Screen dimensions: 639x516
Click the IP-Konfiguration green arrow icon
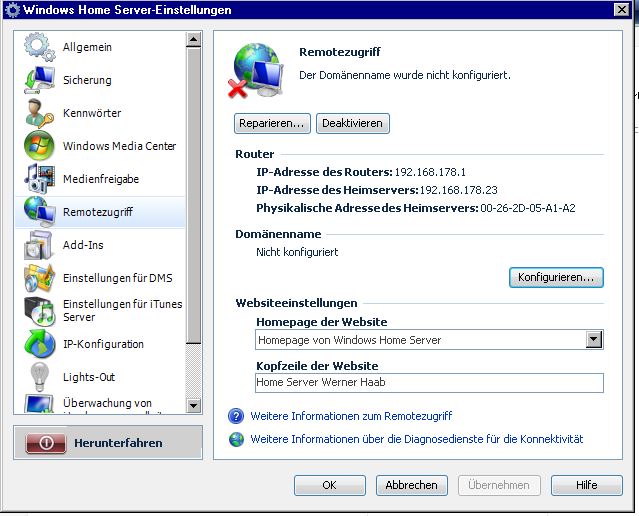click(39, 344)
